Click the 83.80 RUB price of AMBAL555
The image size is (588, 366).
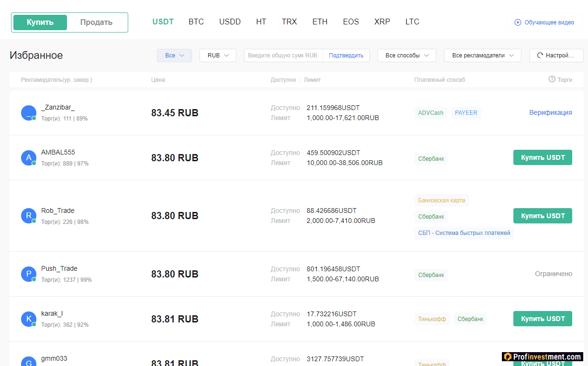pyautogui.click(x=175, y=158)
